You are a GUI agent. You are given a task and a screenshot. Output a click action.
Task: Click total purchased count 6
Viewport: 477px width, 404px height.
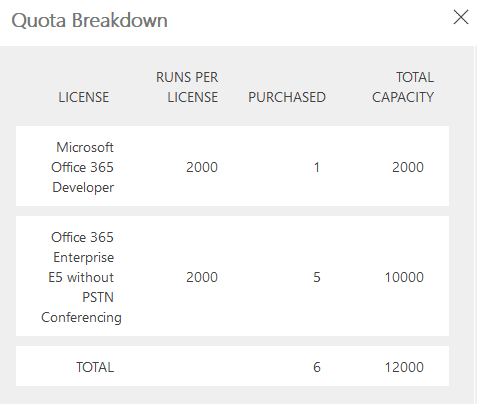[x=317, y=367]
